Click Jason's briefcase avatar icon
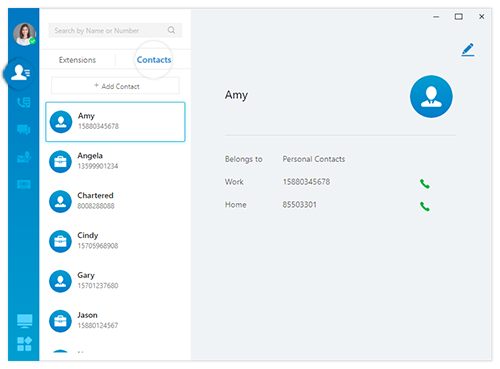 tap(60, 321)
